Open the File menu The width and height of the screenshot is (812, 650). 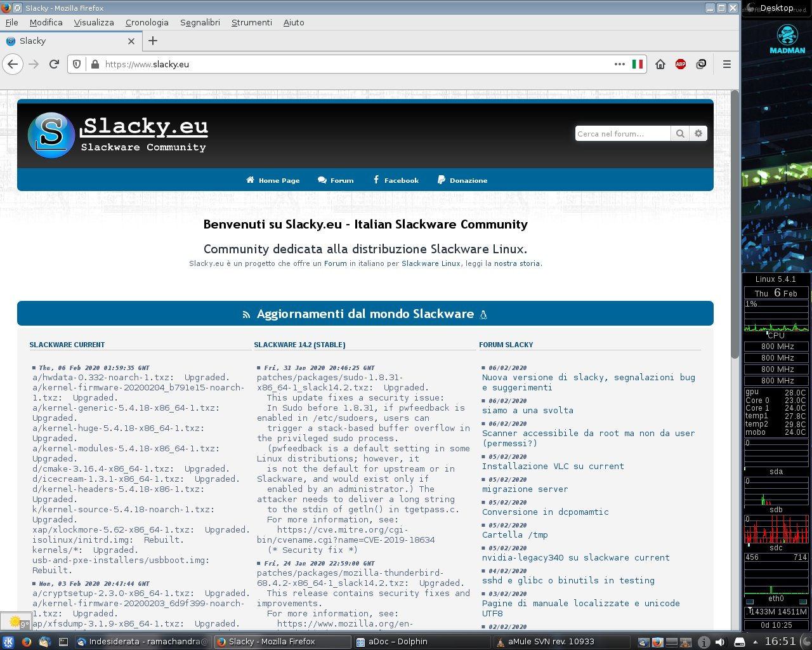[x=11, y=22]
